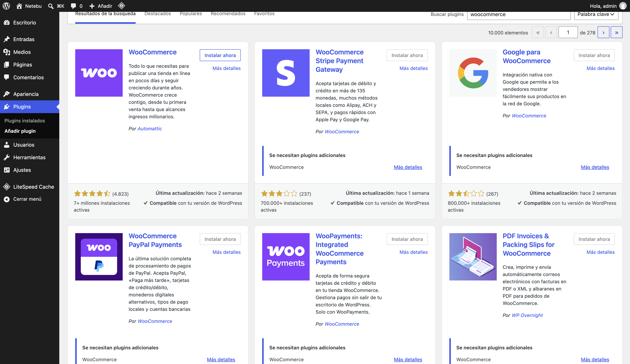Click the Entradas pushpin icon
Viewport: 630px width, 364px height.
(x=7, y=39)
